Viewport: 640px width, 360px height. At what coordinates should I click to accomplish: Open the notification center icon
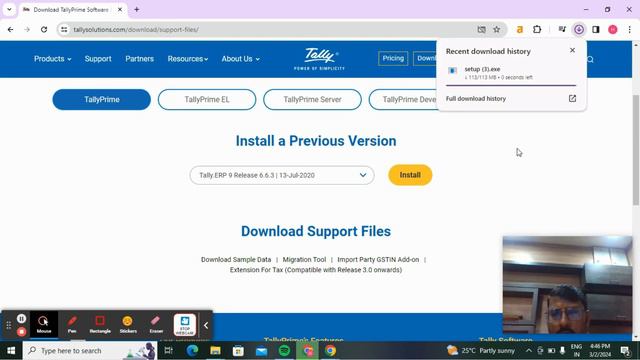[x=625, y=351]
